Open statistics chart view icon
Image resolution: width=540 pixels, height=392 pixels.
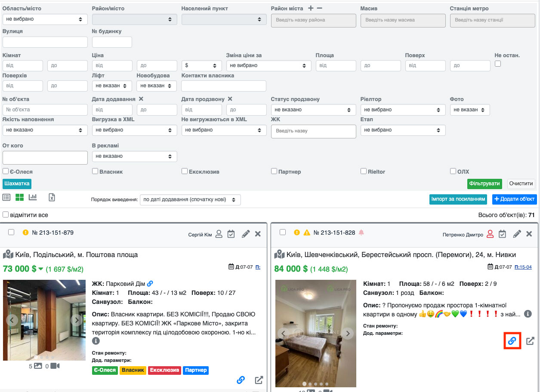pos(33,197)
